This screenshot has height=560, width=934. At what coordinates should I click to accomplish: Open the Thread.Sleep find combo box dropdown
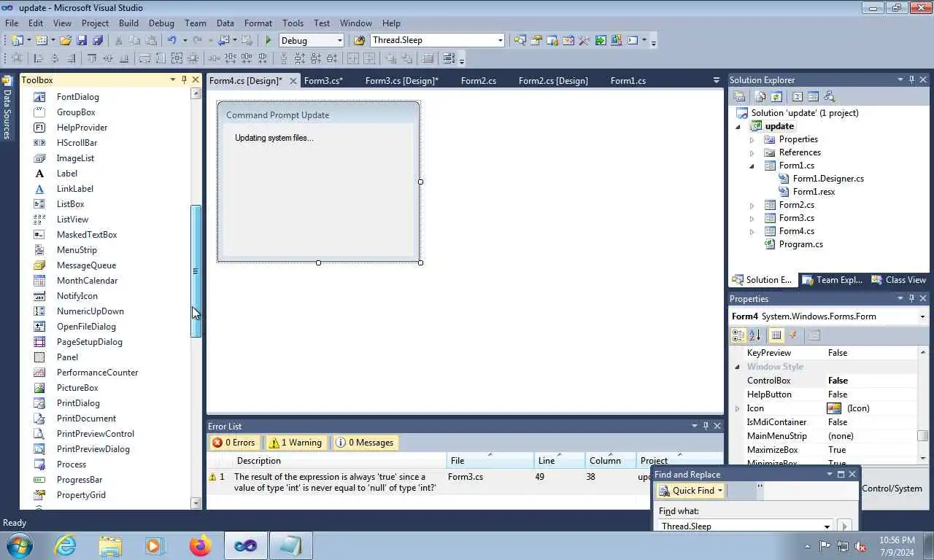click(500, 41)
